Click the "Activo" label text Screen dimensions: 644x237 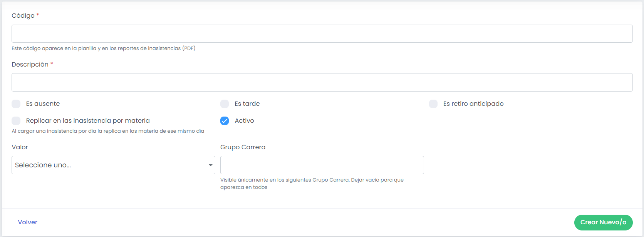tap(244, 121)
